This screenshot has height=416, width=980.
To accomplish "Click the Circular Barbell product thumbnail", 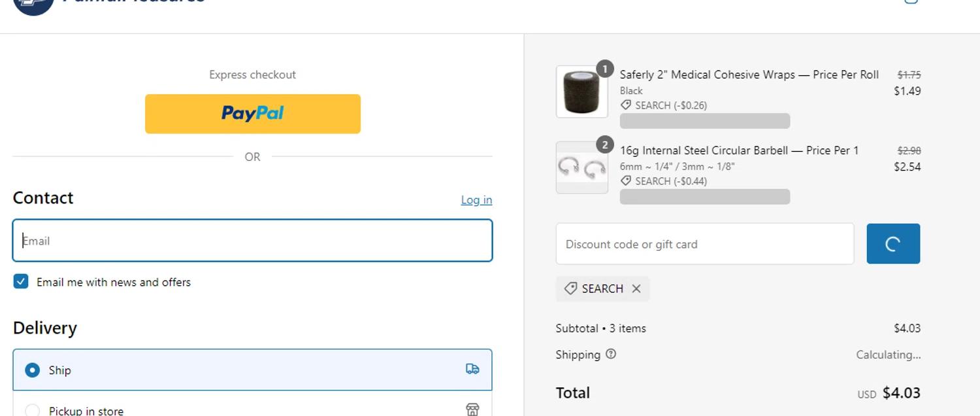I will click(x=581, y=168).
